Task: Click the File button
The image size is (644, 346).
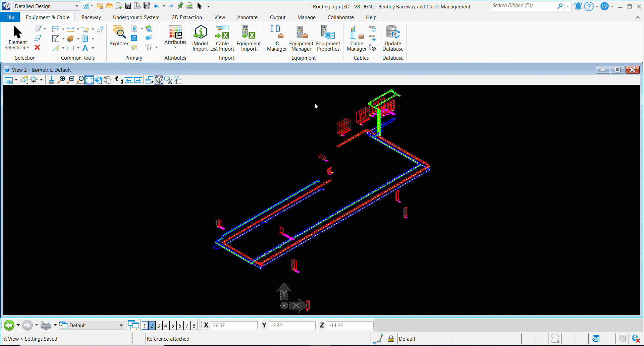Action: [10, 17]
